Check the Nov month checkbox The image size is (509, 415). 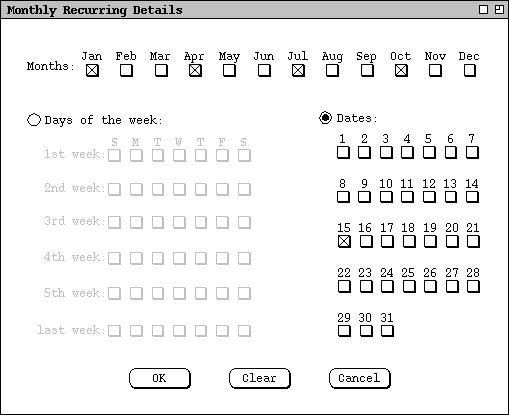[435, 71]
